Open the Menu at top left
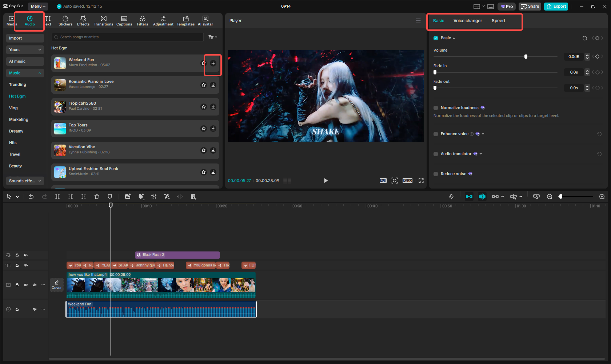This screenshot has height=364, width=611. pyautogui.click(x=38, y=6)
